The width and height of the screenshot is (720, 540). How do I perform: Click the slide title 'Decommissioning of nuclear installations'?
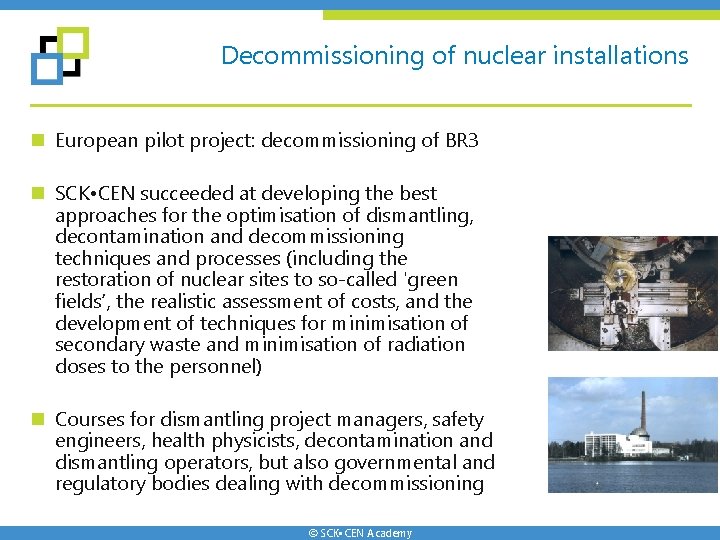[x=455, y=56]
